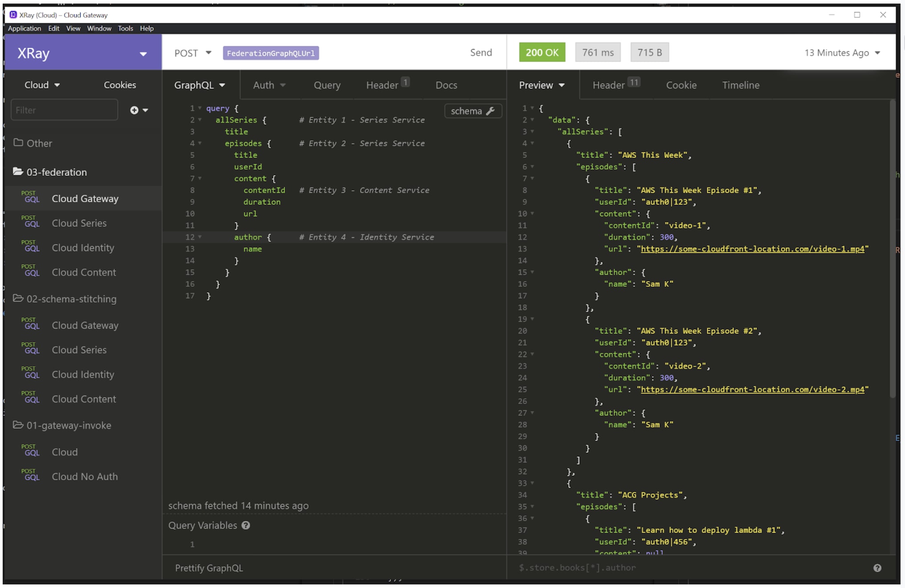Switch to the Docs tab

[x=446, y=85]
